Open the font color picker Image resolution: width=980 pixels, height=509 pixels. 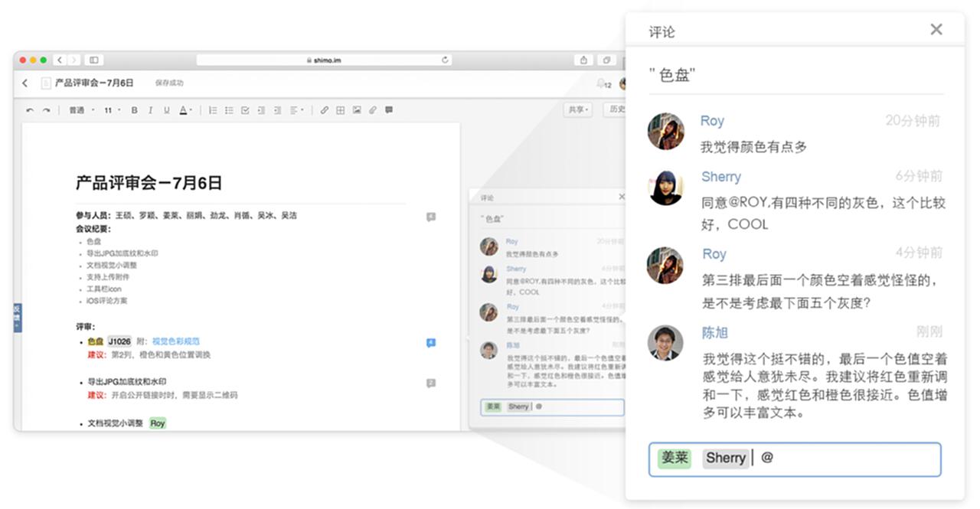(185, 110)
